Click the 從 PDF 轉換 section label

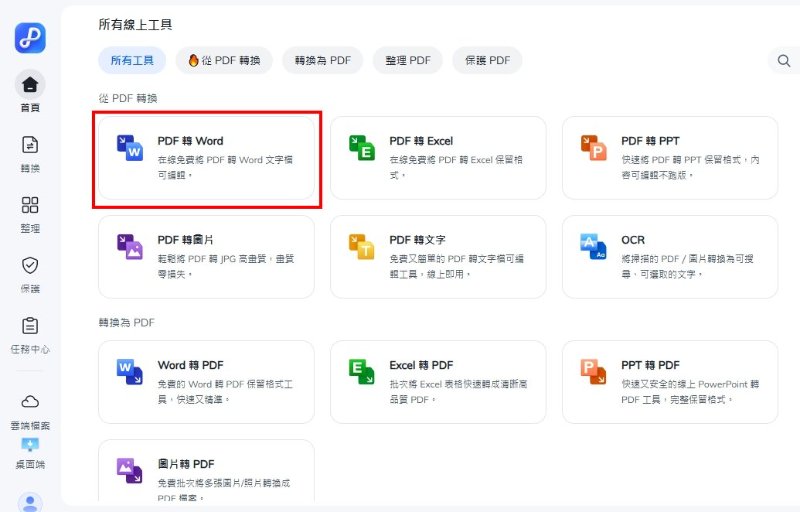128,98
